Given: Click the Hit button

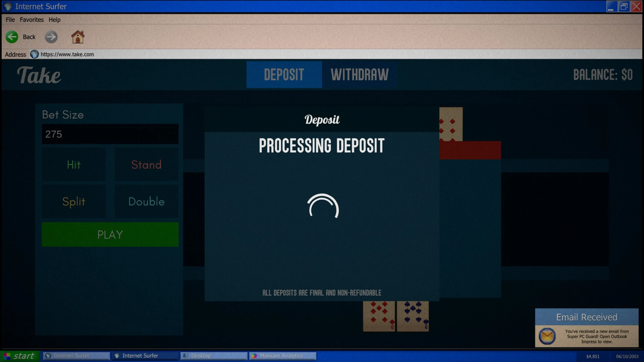Looking at the screenshot, I should tap(74, 165).
